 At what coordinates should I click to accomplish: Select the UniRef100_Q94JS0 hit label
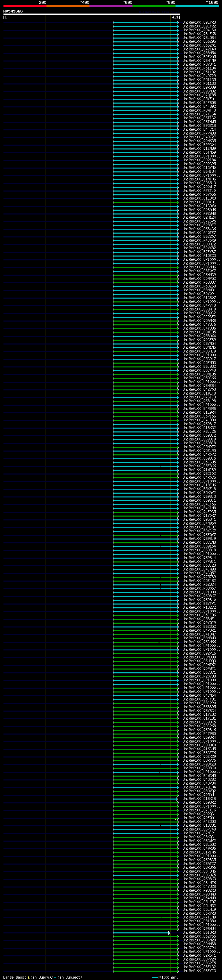pos(199,30)
